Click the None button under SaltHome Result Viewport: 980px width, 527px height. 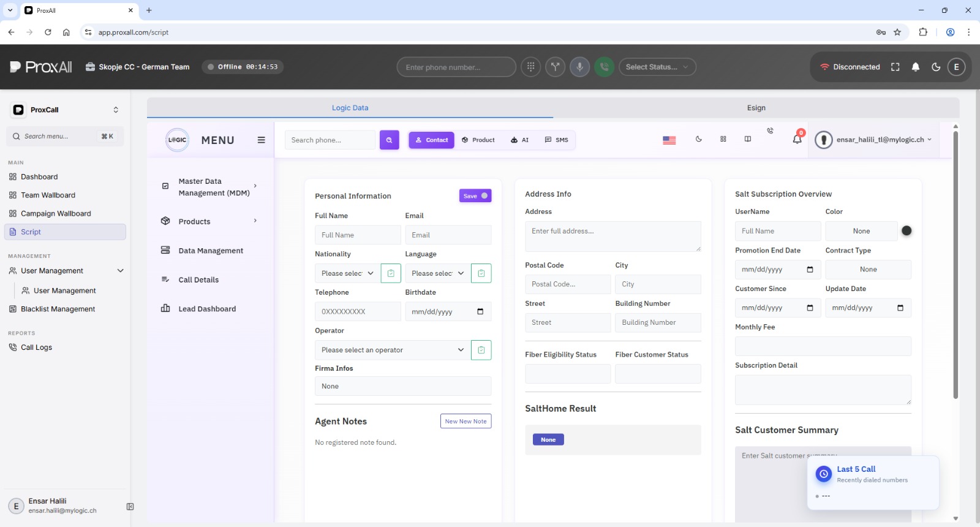548,439
